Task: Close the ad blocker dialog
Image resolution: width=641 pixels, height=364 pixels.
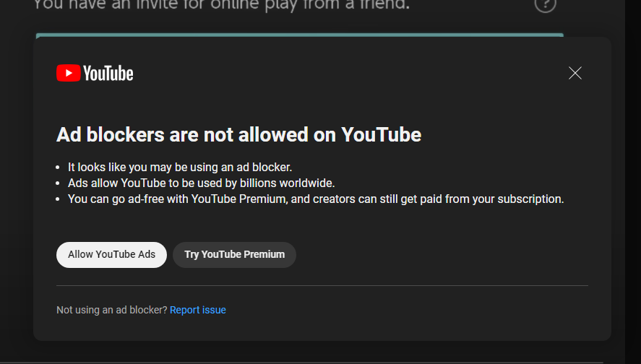Action: click(x=575, y=73)
